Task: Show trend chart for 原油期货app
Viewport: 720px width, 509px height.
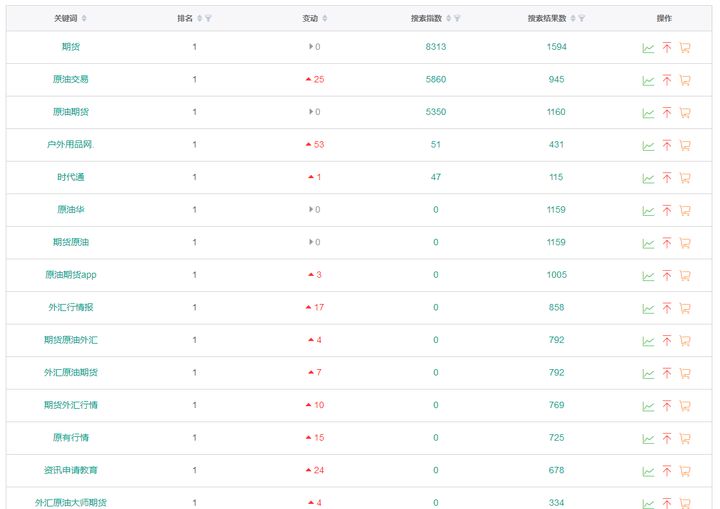Action: click(x=648, y=276)
